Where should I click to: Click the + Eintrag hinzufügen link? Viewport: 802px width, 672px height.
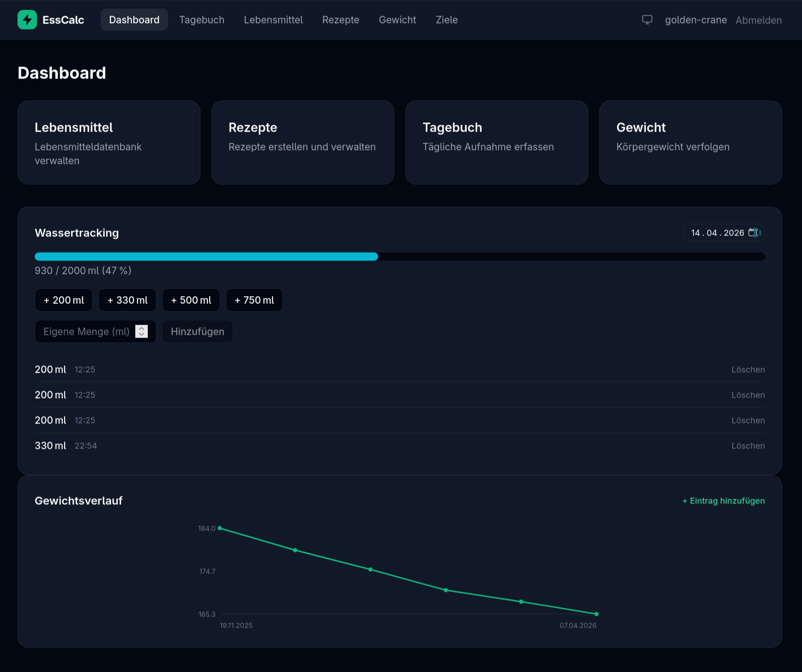point(724,501)
